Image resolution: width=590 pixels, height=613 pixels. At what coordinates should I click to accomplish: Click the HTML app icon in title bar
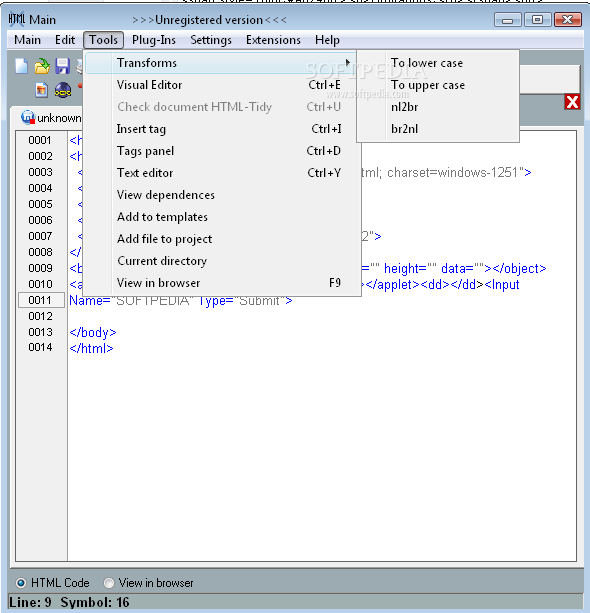pos(16,19)
